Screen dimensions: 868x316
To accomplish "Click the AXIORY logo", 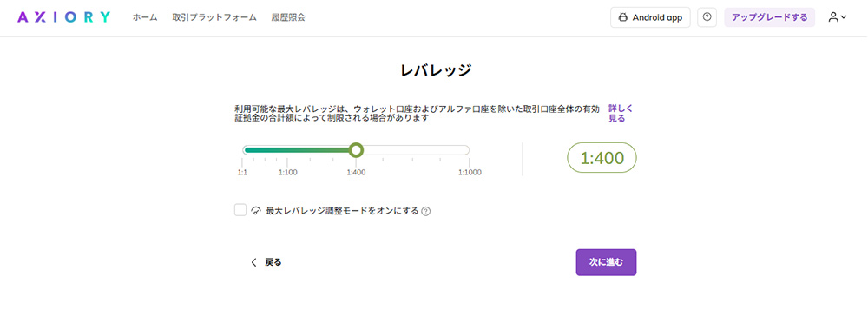I will tap(63, 17).
